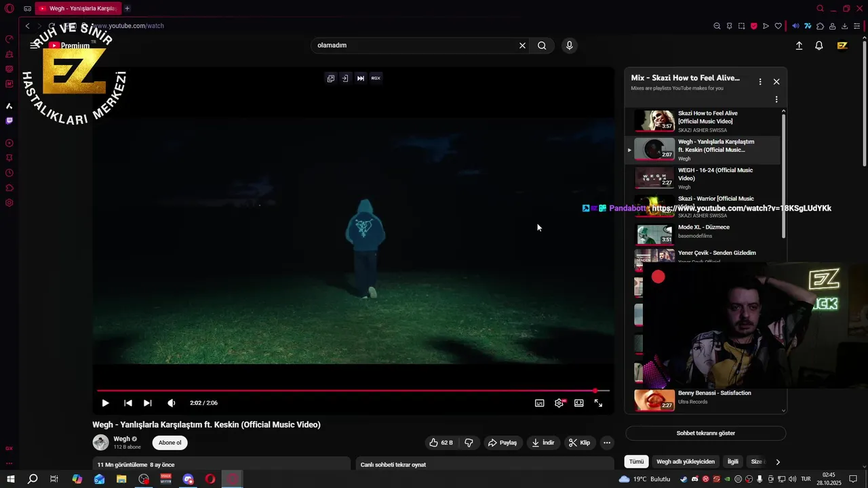Viewport: 868px width, 488px height.
Task: Open the 7TV extension icon
Action: [x=808, y=26]
